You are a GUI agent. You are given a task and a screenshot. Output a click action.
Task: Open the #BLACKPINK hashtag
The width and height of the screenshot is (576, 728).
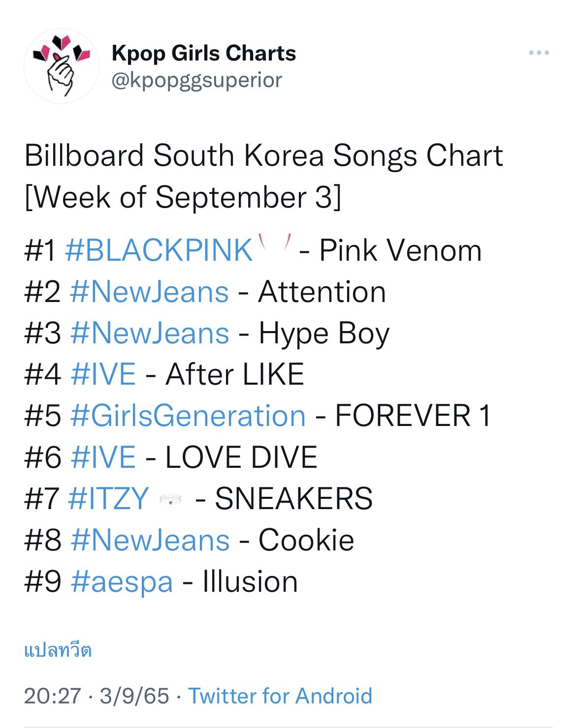159,250
